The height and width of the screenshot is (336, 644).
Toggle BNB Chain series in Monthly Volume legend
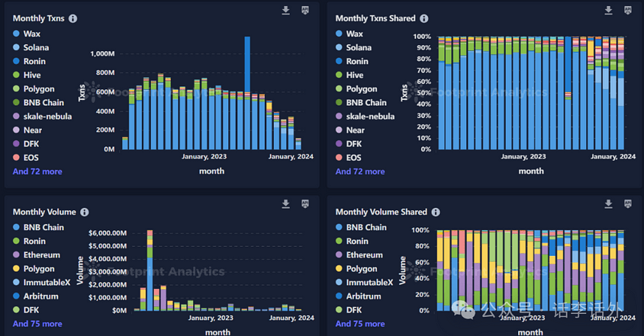coord(43,227)
